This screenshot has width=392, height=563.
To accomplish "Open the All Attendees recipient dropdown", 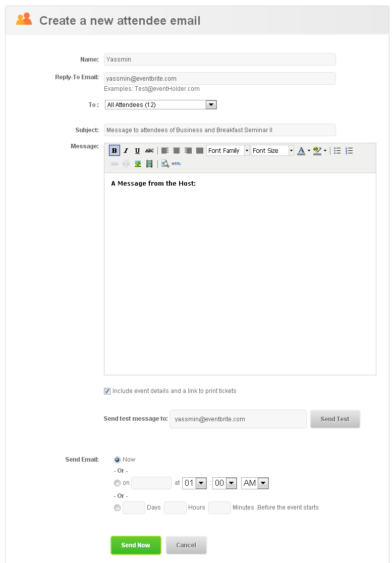I will (x=161, y=105).
